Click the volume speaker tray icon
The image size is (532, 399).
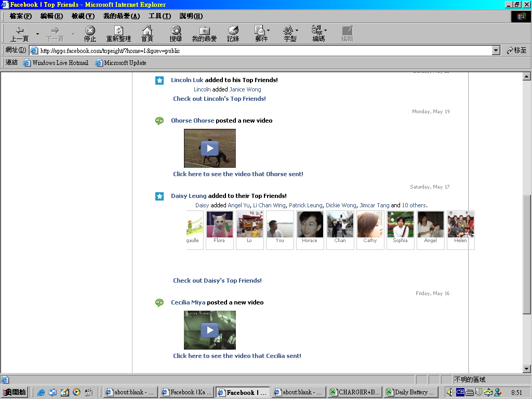click(449, 392)
